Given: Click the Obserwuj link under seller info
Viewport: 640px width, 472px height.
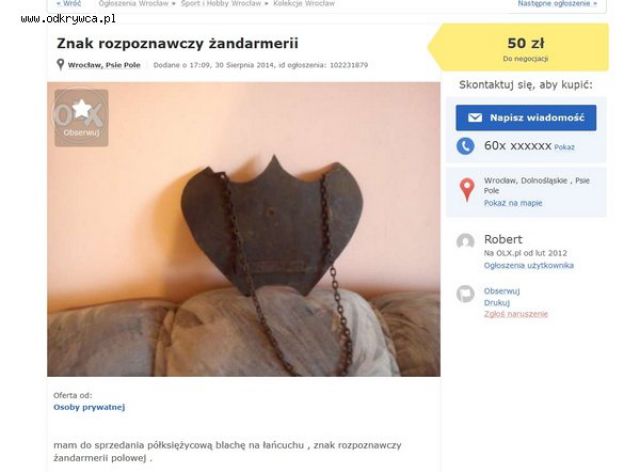Looking at the screenshot, I should point(502,291).
